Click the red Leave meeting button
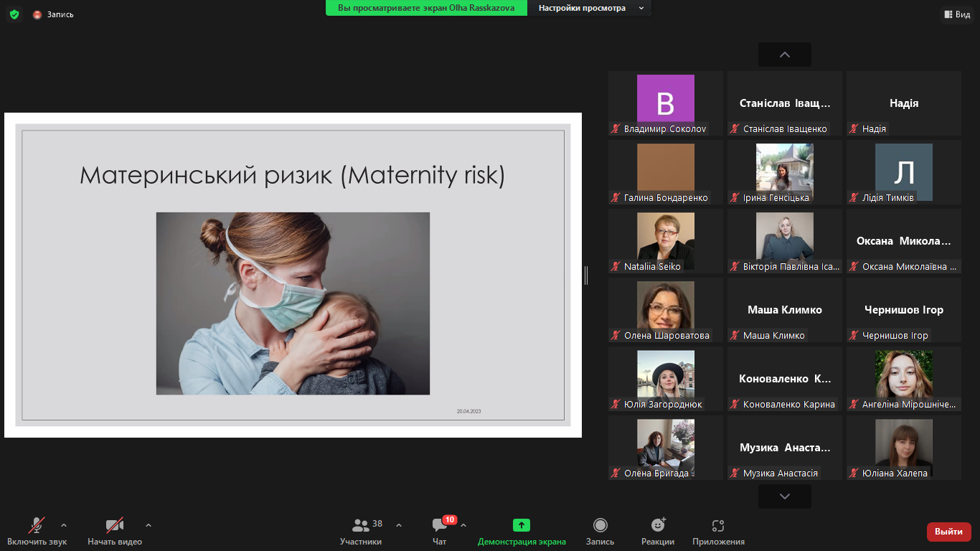The width and height of the screenshot is (980, 551). coord(948,532)
